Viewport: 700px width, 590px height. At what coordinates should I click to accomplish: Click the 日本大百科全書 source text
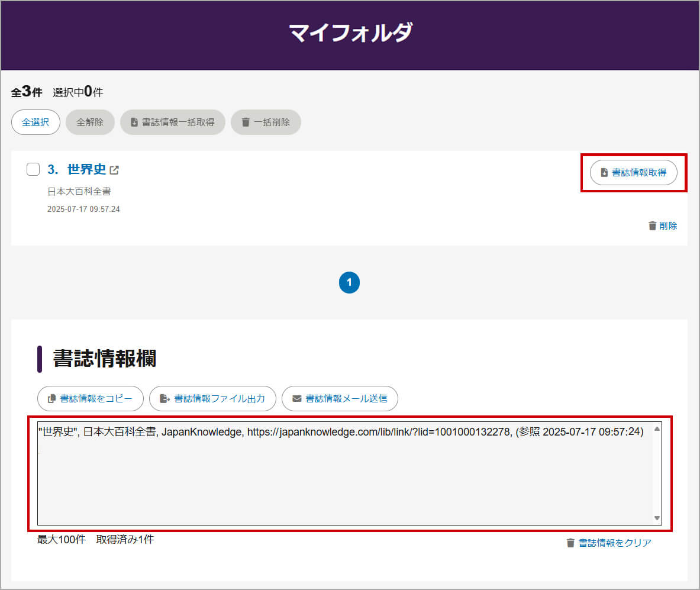click(79, 192)
